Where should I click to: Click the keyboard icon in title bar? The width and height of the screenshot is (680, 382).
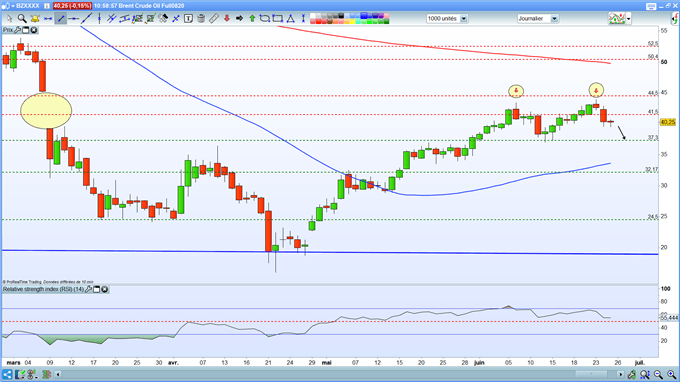651,6
